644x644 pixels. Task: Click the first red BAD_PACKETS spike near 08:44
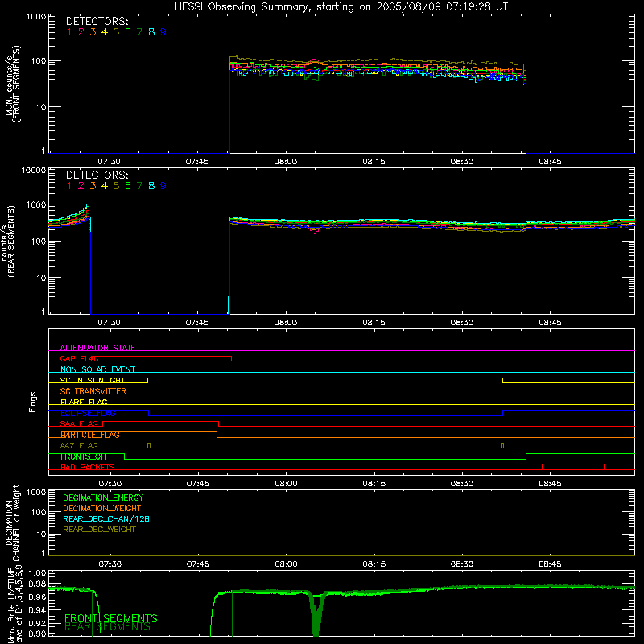click(543, 467)
